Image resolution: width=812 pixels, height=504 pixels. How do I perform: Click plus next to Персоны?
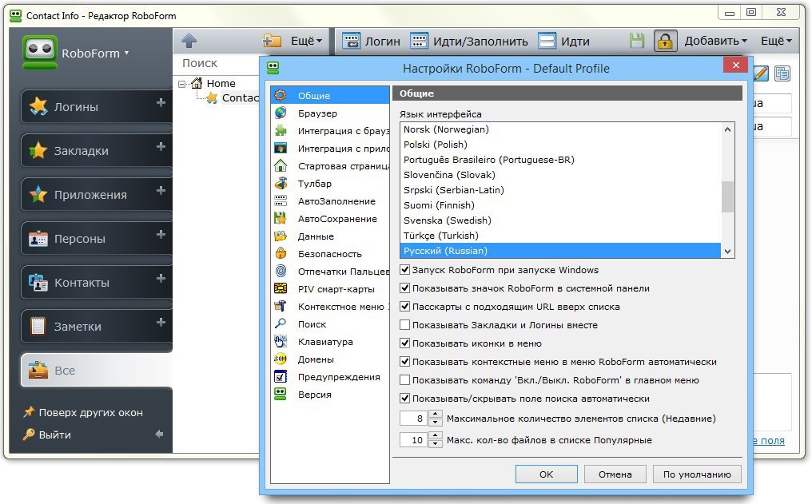(x=161, y=234)
